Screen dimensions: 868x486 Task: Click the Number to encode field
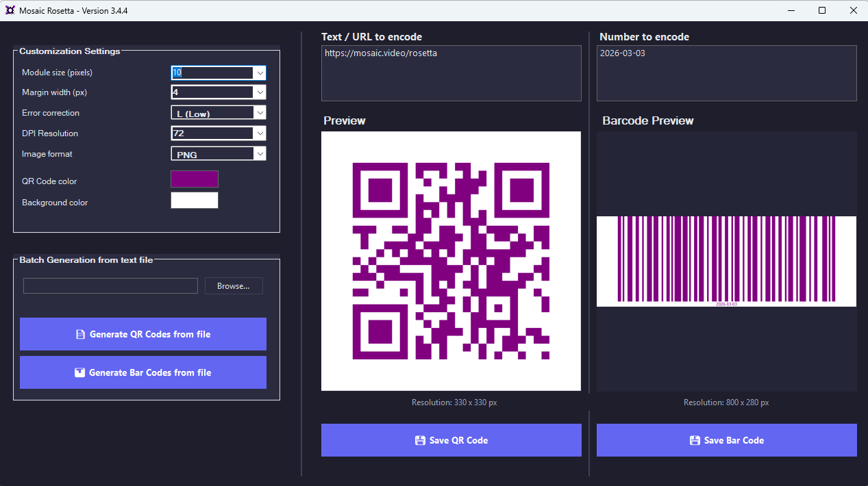click(x=726, y=74)
